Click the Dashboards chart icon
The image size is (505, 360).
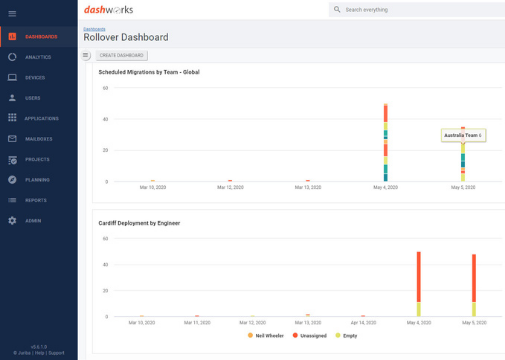(12, 37)
